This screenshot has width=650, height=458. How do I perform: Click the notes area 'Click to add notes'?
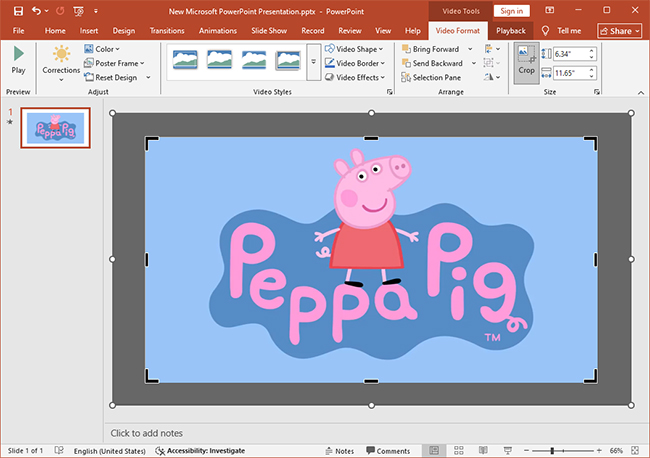tap(147, 433)
